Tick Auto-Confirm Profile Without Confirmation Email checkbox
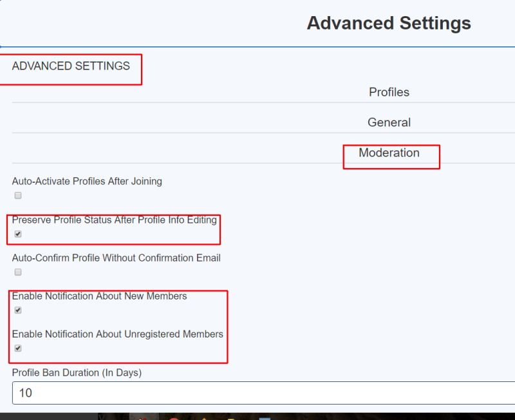The width and height of the screenshot is (515, 420). click(18, 272)
